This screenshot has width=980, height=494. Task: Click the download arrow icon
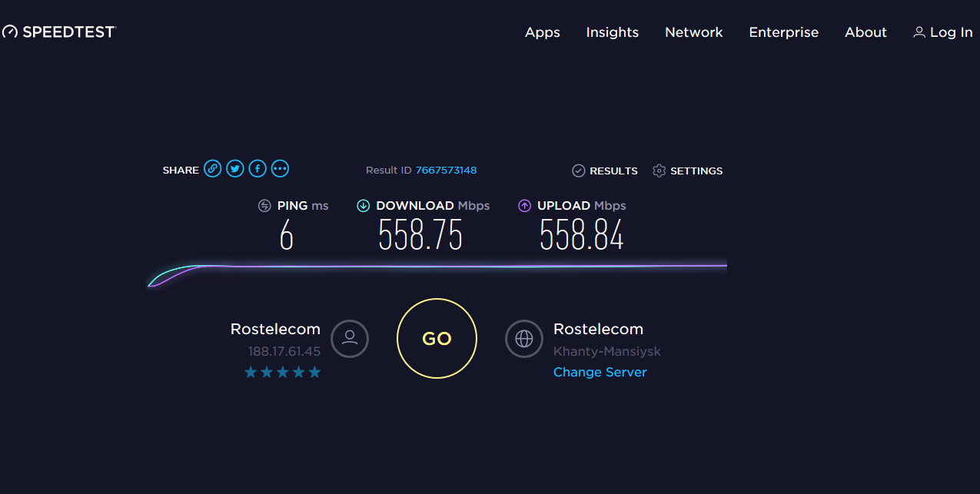coord(364,206)
